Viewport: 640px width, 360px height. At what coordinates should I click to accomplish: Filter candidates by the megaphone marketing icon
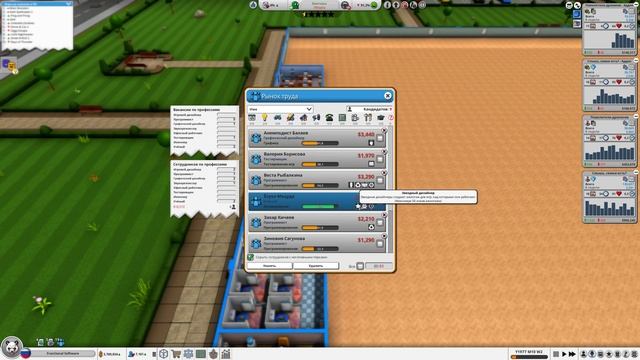pyautogui.click(x=316, y=118)
